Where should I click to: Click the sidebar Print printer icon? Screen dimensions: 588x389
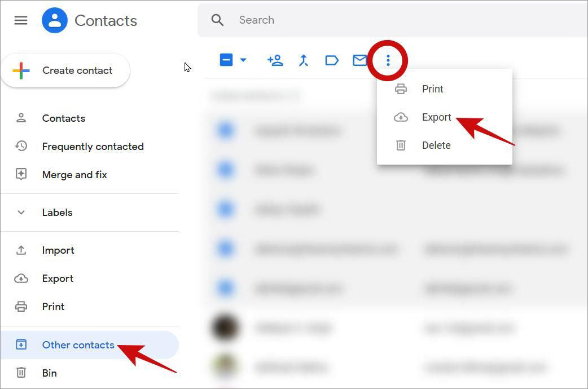click(x=21, y=307)
